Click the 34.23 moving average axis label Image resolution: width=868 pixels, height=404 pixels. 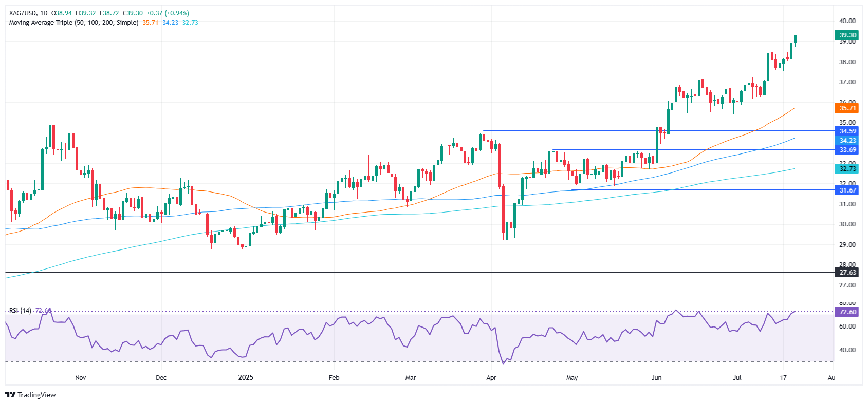click(847, 141)
